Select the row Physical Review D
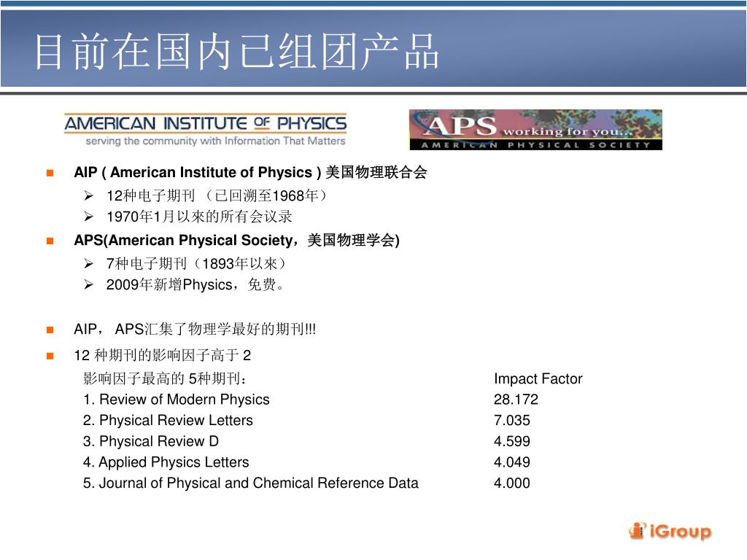The image size is (747, 560). tap(150, 441)
